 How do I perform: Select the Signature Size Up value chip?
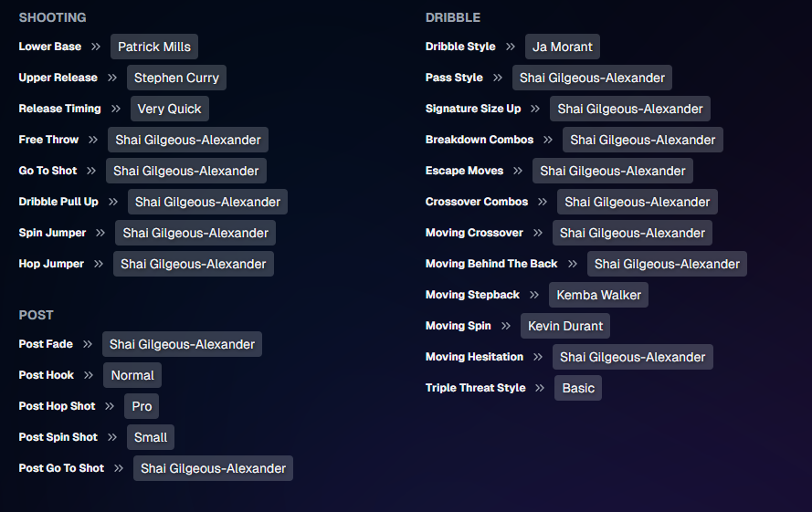[x=630, y=109]
